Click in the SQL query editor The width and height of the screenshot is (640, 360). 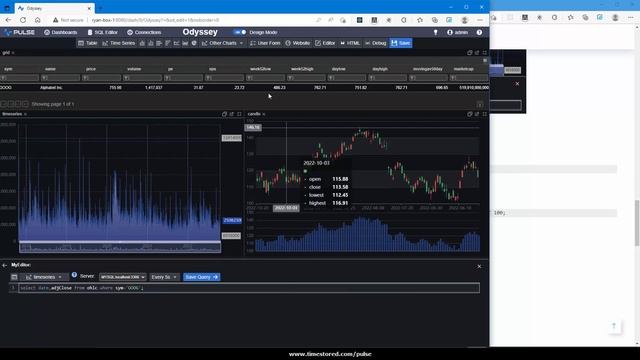pos(249,288)
